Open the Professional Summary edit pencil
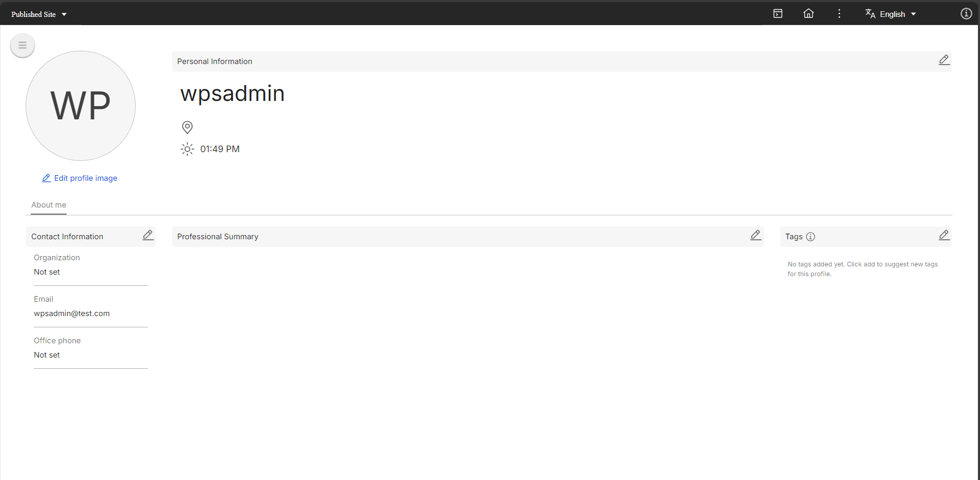Screen dimensions: 980x480 tap(755, 235)
